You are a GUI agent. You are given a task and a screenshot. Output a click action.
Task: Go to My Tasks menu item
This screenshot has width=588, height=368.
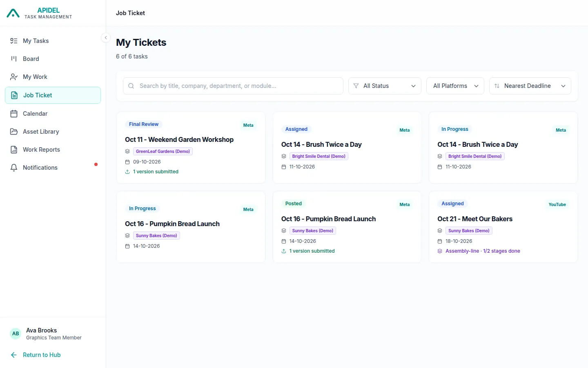click(53, 41)
